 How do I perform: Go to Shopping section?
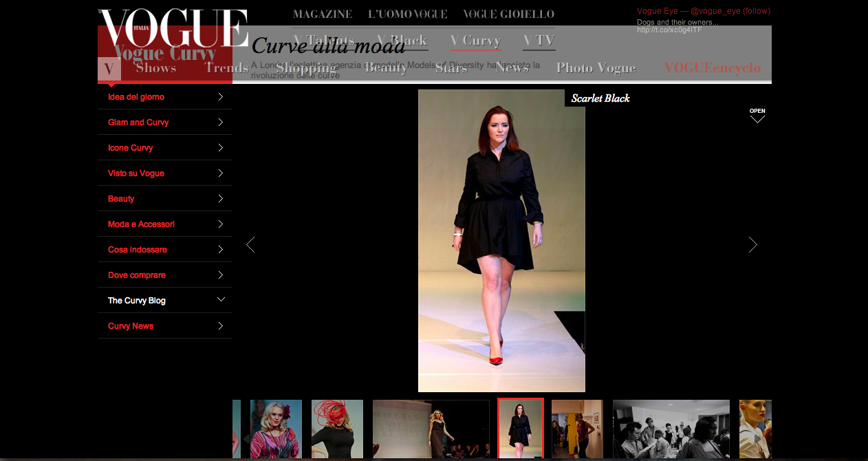(306, 68)
